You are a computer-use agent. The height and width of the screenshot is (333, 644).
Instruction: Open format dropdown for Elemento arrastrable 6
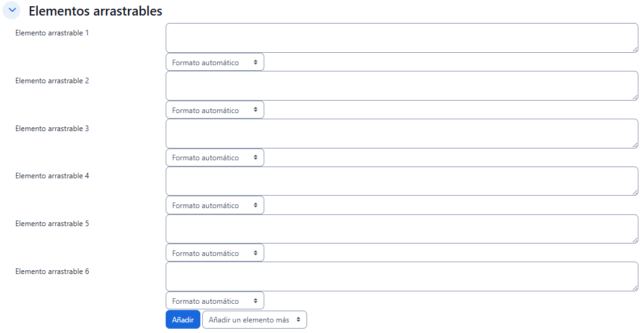[x=215, y=301]
